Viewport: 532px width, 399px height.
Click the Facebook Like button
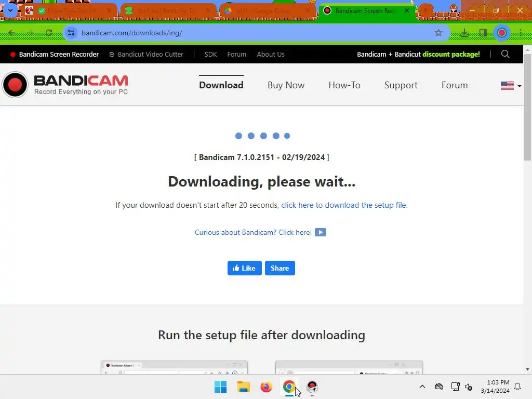(245, 268)
